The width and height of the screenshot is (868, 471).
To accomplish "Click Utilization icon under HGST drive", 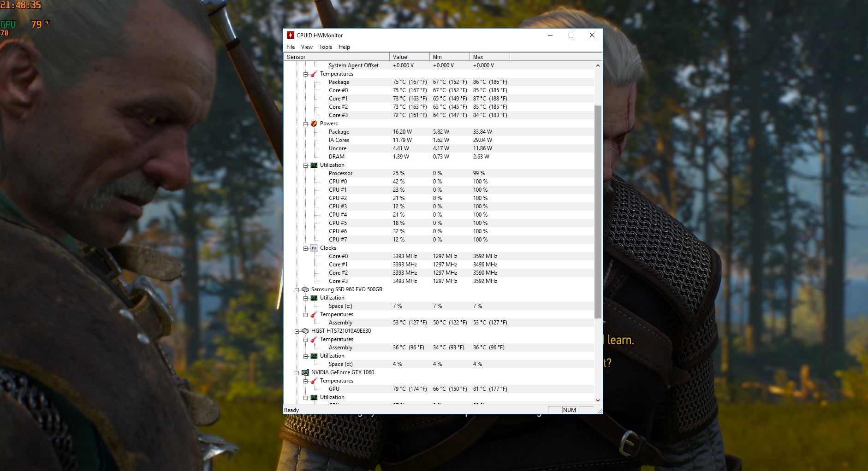I will pyautogui.click(x=314, y=356).
